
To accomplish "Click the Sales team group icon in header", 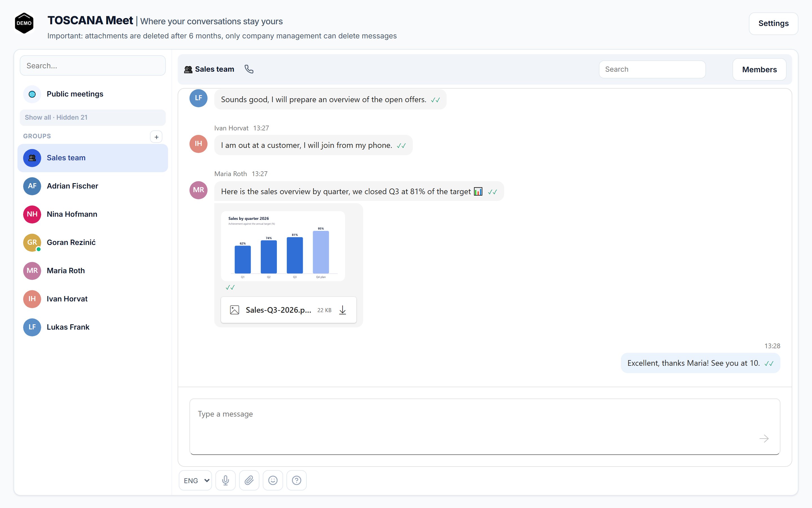I will coord(188,69).
